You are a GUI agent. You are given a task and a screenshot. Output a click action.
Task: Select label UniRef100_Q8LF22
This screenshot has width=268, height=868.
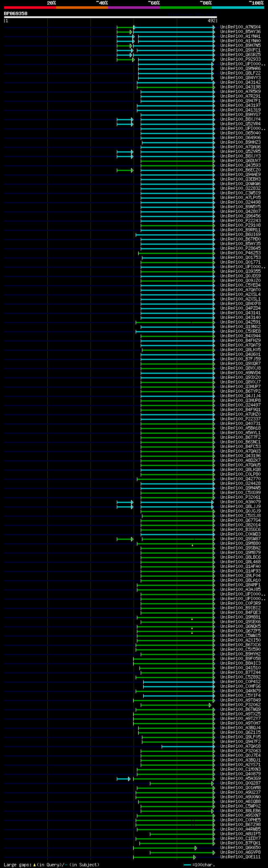tap(240, 73)
